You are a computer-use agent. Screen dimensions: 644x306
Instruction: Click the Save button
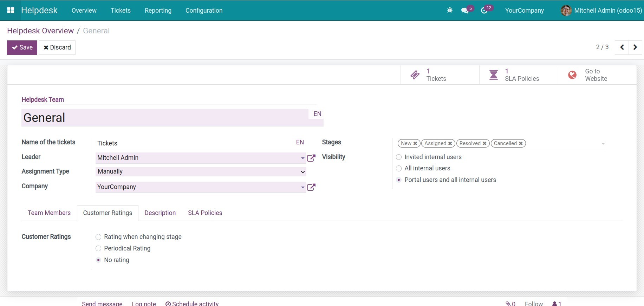[x=22, y=47]
